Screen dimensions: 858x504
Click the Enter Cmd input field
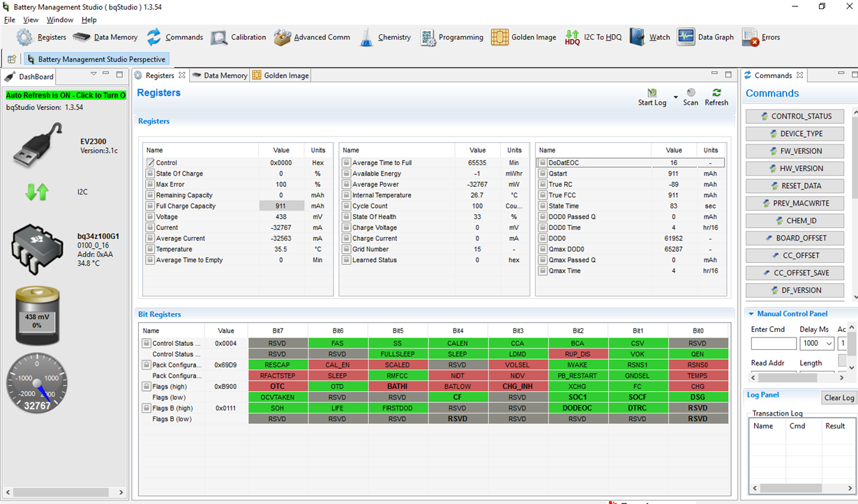774,344
